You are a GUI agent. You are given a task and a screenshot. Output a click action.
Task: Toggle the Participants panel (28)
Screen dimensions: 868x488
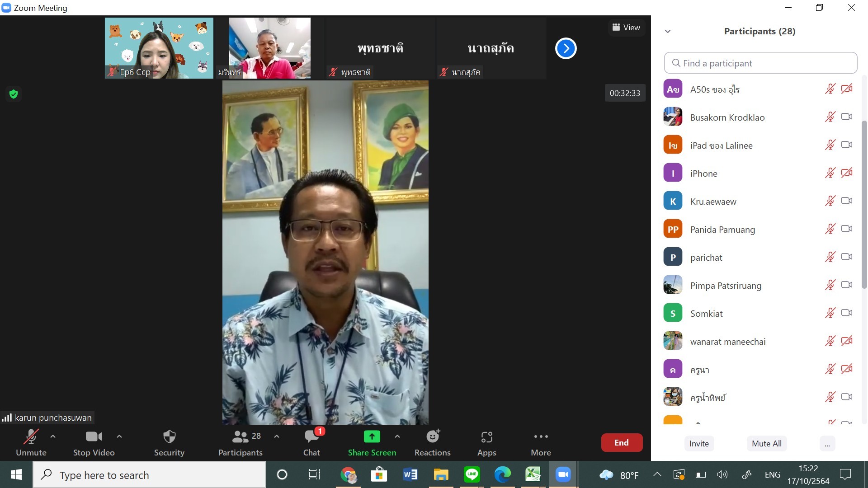point(241,437)
